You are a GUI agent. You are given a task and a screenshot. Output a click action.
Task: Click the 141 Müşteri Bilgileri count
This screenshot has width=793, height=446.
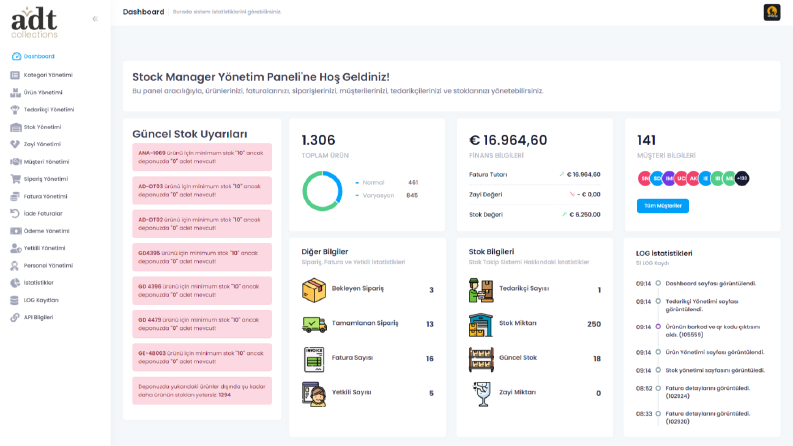pyautogui.click(x=646, y=140)
